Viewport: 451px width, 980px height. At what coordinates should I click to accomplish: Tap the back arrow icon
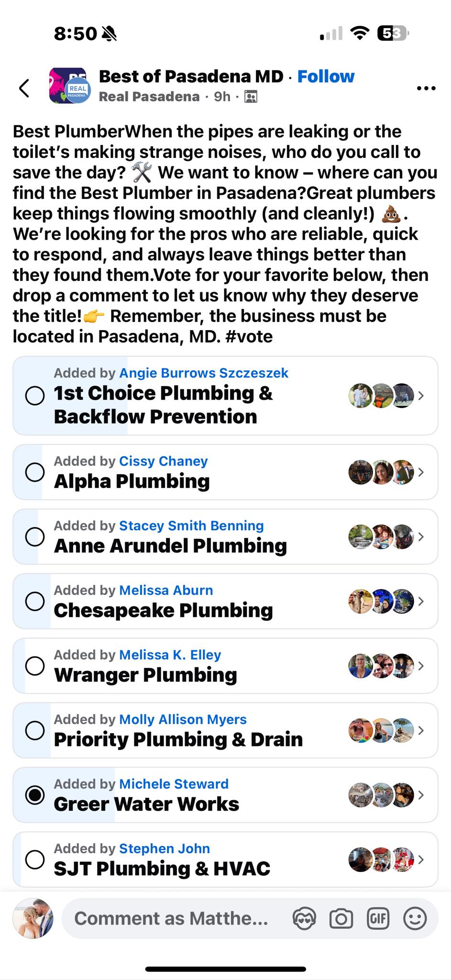click(24, 88)
